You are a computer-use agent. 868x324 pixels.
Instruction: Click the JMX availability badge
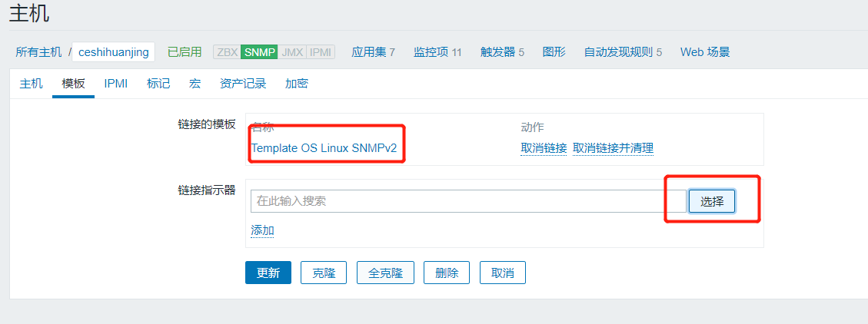coord(292,52)
